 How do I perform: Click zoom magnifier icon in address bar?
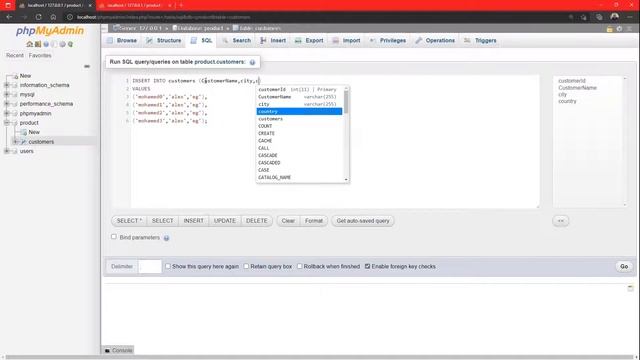click(571, 17)
